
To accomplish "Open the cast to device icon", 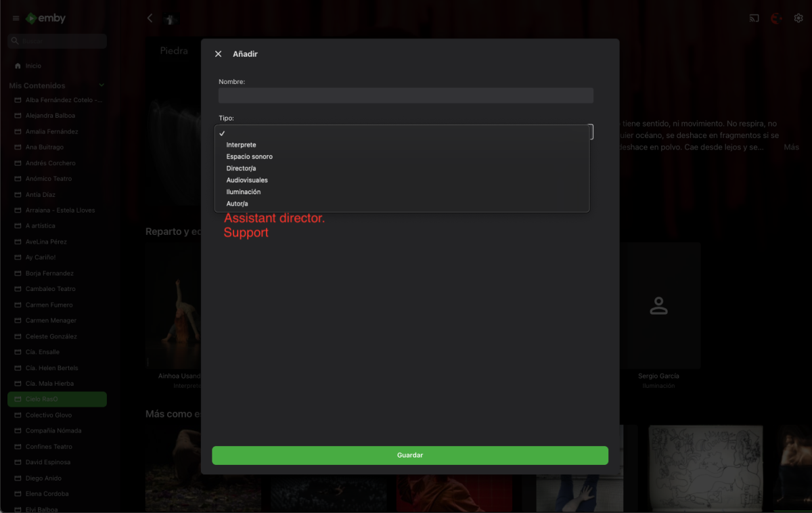I will pos(754,18).
